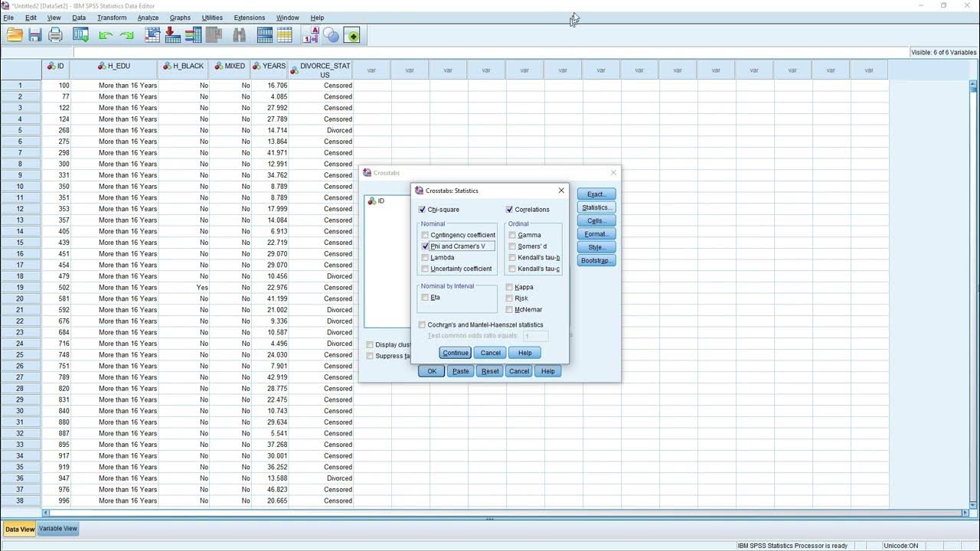Open the Extensions menu
Viewport: 980px width, 551px height.
pos(250,18)
